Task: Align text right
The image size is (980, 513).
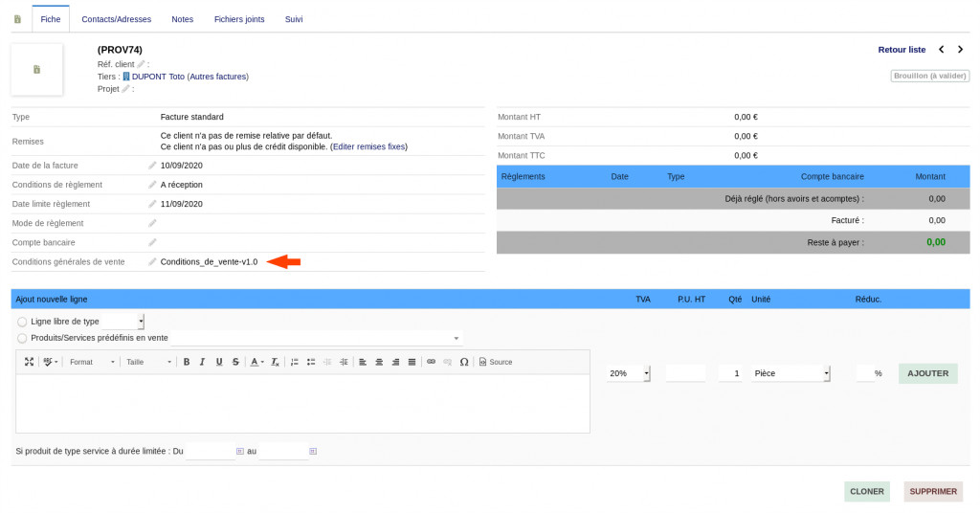Action: point(395,362)
